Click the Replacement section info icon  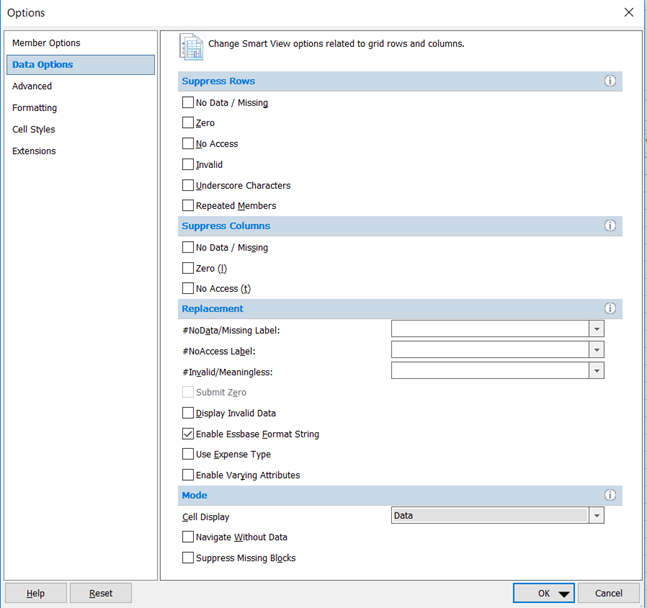(609, 309)
